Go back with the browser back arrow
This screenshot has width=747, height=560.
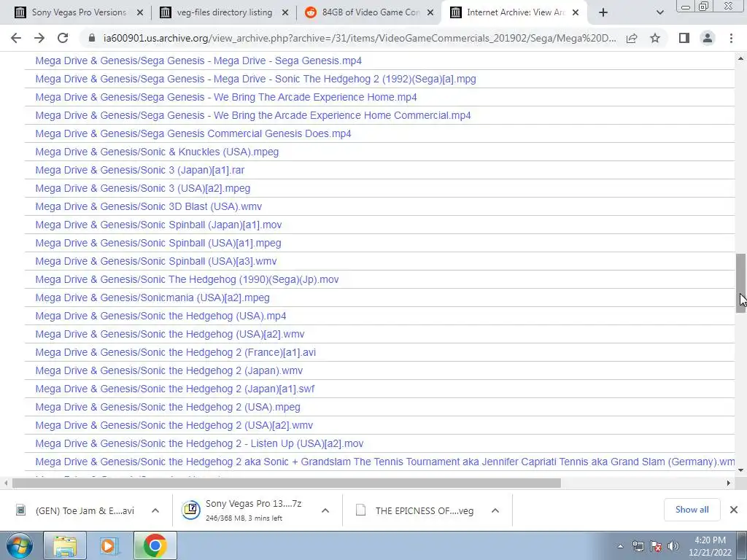[x=16, y=38]
